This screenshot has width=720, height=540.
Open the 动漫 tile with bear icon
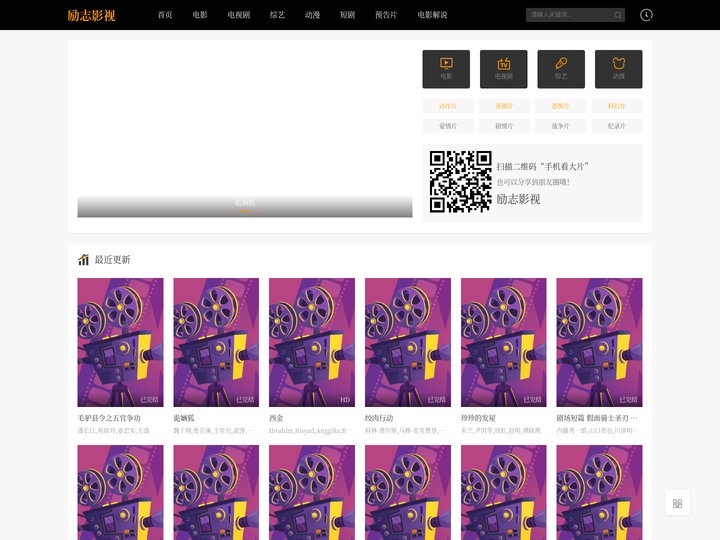coord(619,69)
